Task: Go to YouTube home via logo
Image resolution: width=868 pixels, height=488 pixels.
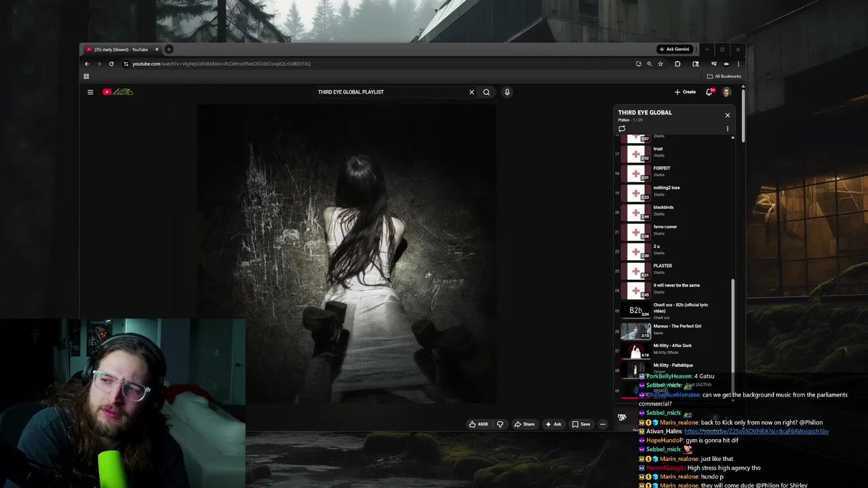Action: (x=118, y=92)
